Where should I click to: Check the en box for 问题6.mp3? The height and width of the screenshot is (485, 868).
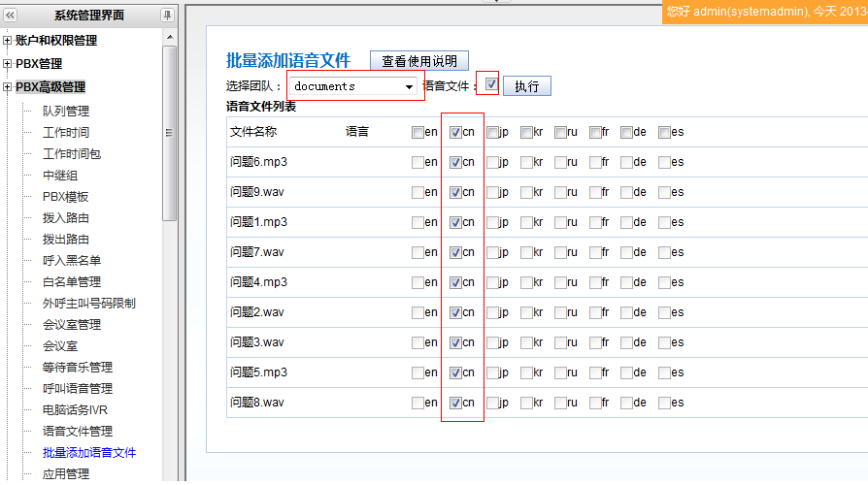click(x=417, y=162)
